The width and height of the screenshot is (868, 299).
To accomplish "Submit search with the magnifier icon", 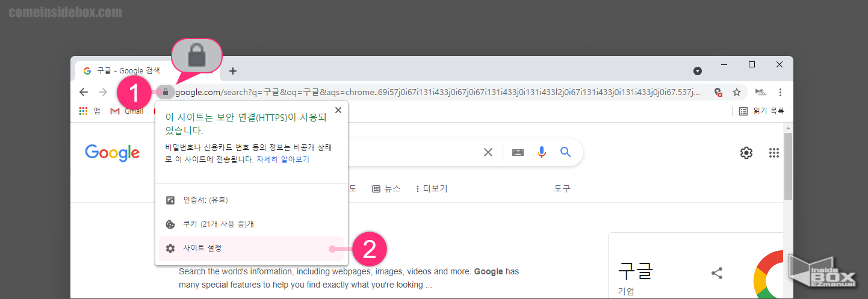I will pyautogui.click(x=565, y=152).
